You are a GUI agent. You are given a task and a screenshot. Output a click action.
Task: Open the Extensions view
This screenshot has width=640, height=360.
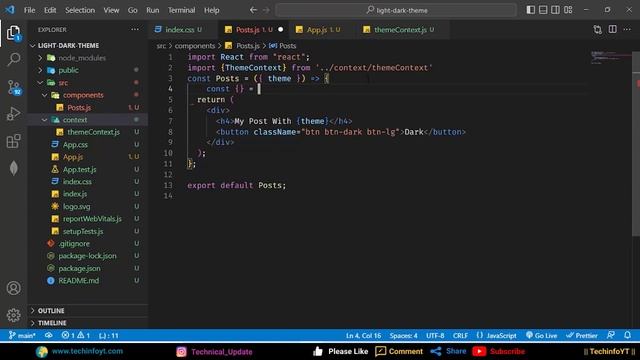coord(13,141)
